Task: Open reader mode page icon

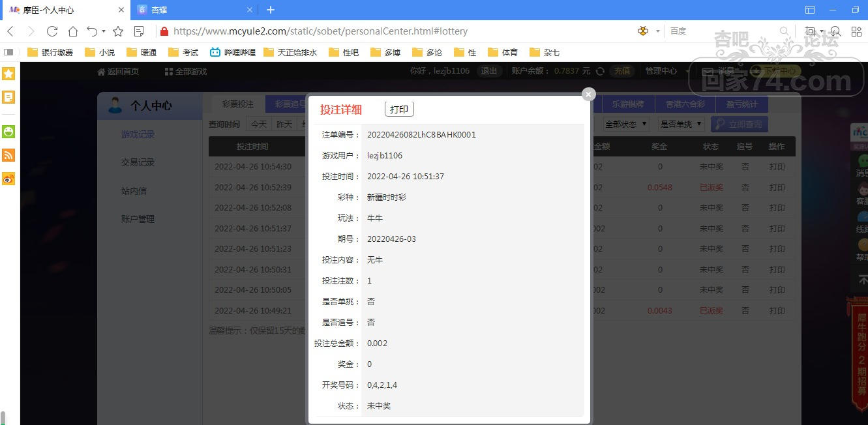Action: (x=139, y=31)
